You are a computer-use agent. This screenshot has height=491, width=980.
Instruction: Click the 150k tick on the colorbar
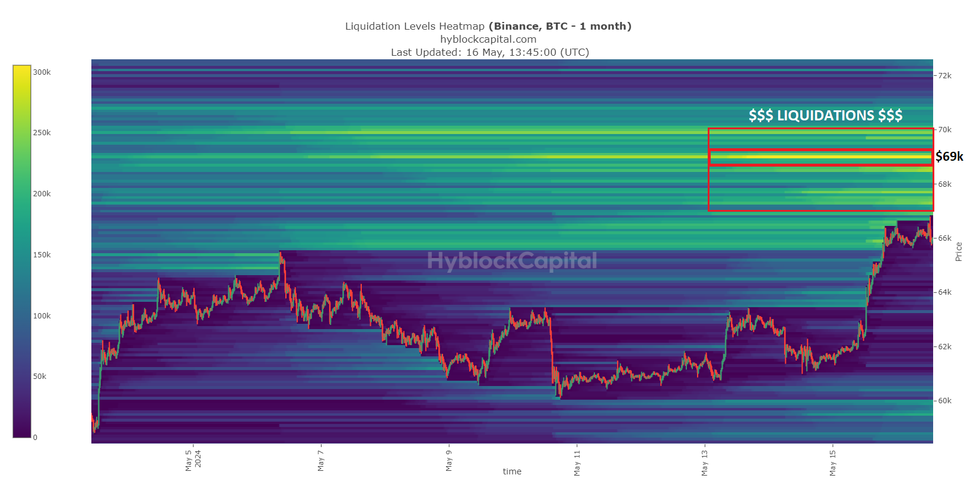pyautogui.click(x=42, y=255)
